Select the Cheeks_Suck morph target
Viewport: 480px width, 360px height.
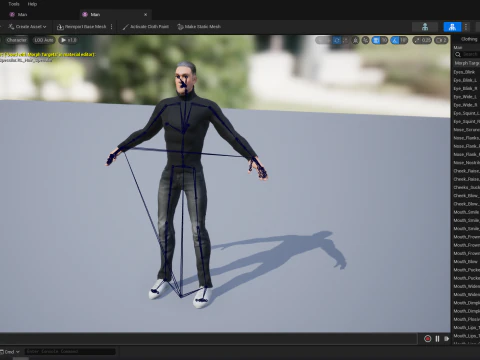pos(466,187)
